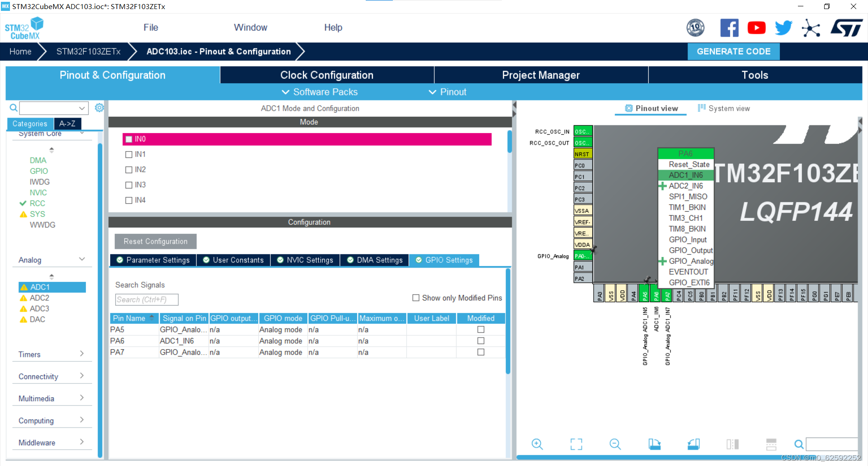Screen dimensions: 868x466
Task: Click the Reset Configuration button
Action: click(156, 242)
